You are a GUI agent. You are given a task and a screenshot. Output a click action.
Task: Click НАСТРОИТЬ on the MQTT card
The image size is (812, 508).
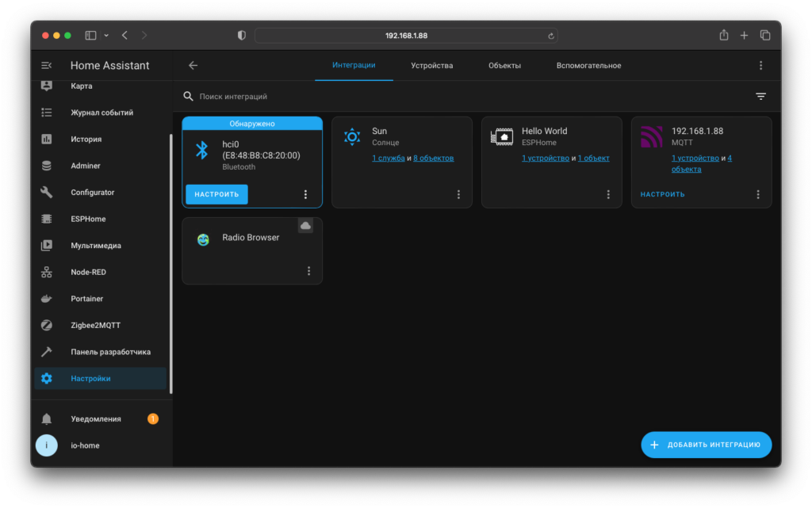pyautogui.click(x=662, y=194)
